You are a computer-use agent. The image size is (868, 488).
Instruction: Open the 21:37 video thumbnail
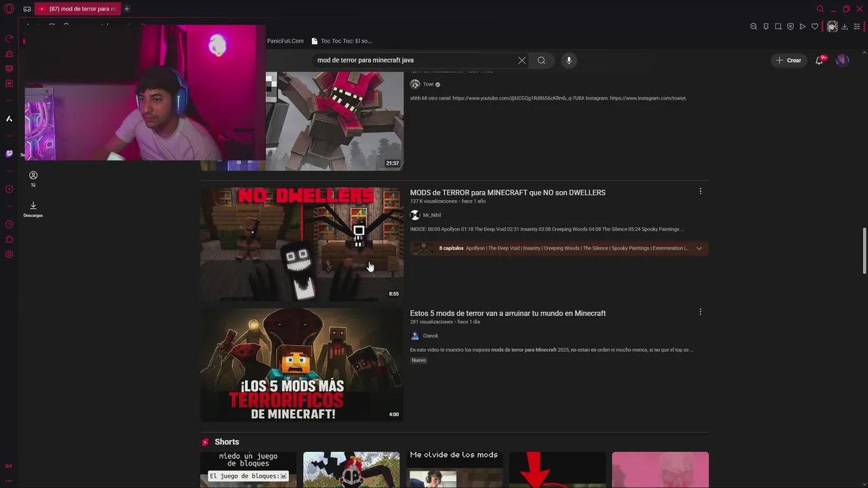pyautogui.click(x=334, y=121)
